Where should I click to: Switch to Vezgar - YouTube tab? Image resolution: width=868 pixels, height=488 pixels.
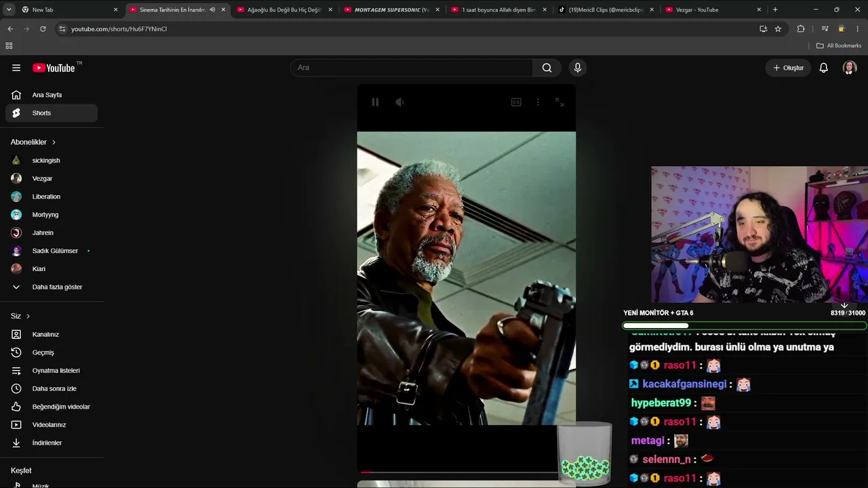coord(713,9)
